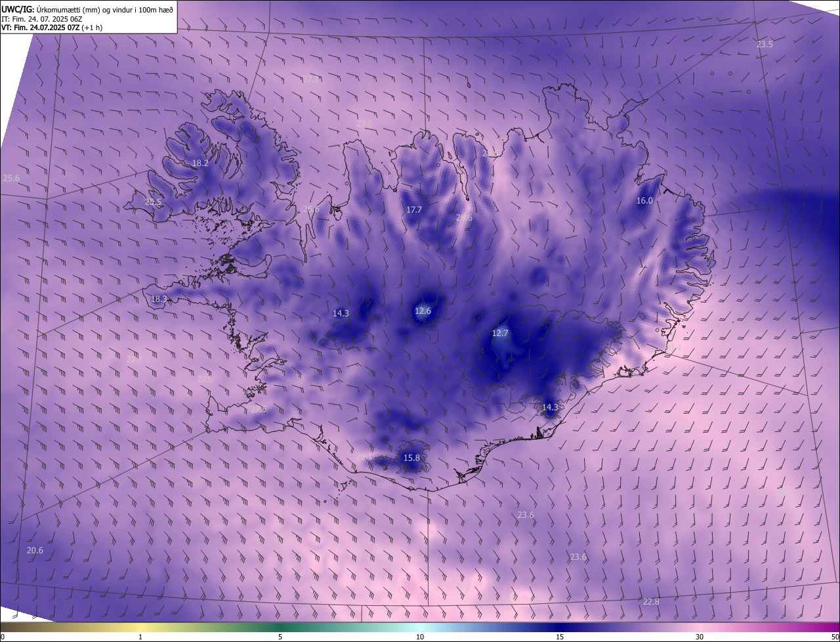Screen dimensions: 840x642
Task: Click the 25.6 value label
Action: point(12,178)
